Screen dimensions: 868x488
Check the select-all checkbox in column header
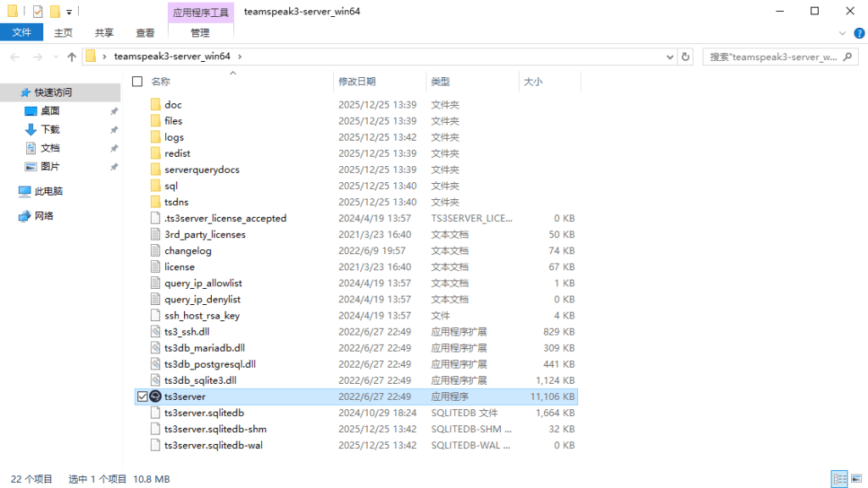click(x=136, y=81)
